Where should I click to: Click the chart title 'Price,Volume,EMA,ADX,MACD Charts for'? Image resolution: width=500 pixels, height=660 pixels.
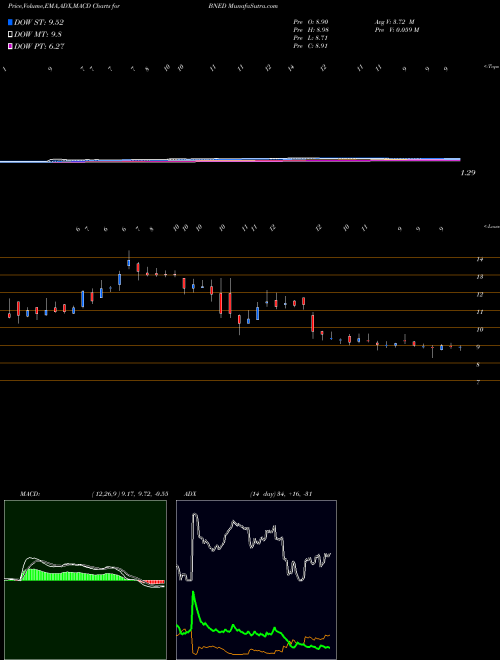(64, 7)
